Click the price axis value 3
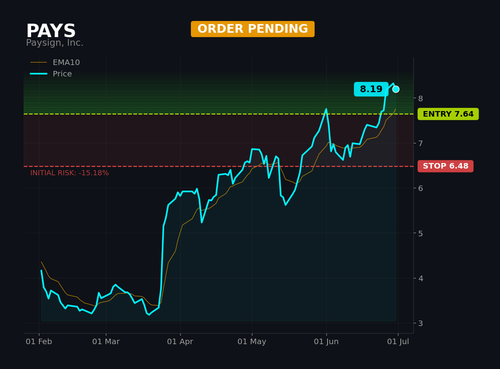Viewport: 500px width, 369px height. (x=420, y=323)
